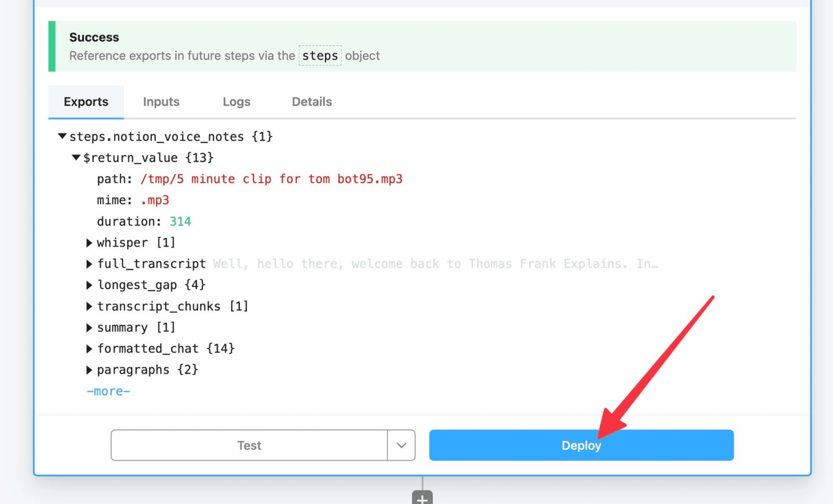Expand the full_transcript entry

90,263
